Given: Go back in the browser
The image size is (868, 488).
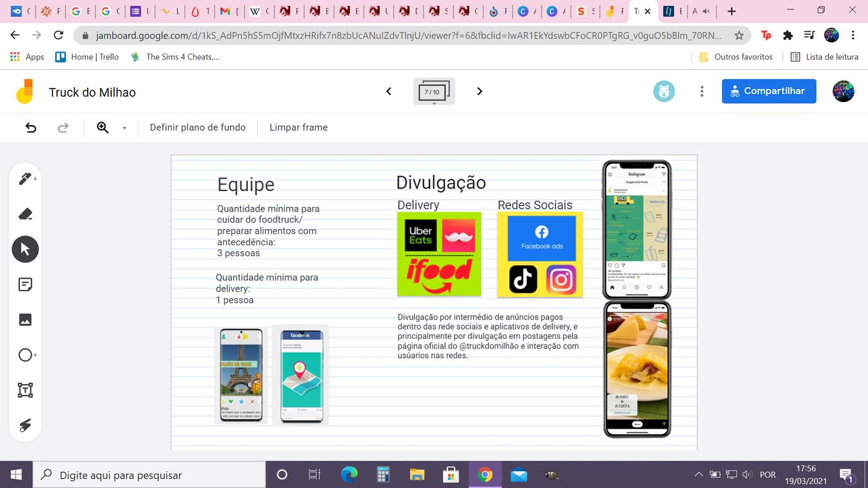Looking at the screenshot, I should pos(15,35).
